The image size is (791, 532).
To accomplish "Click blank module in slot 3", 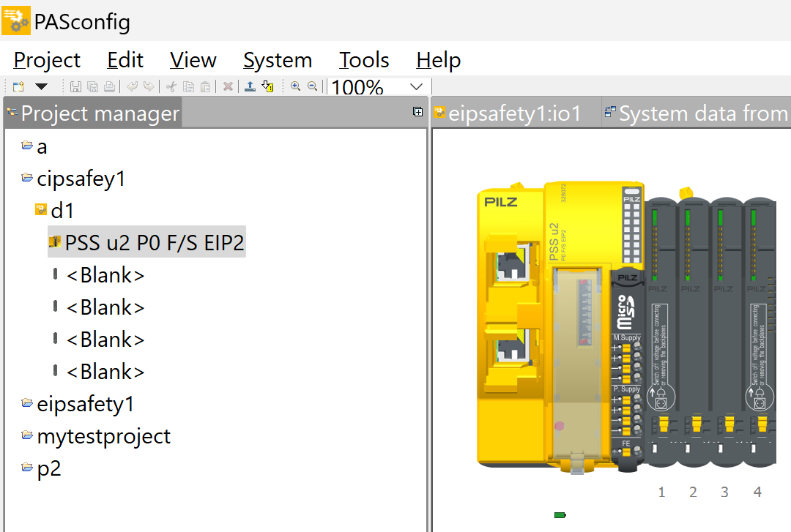I will 726,333.
